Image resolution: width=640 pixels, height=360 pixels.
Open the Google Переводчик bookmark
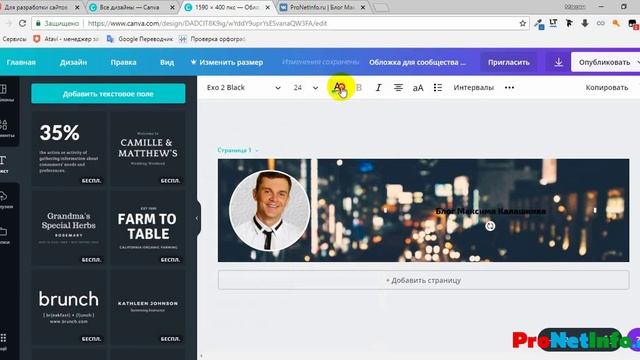[x=140, y=39]
